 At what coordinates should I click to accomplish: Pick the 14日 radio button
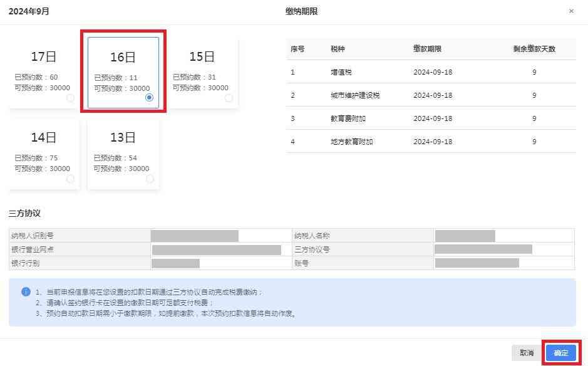click(70, 179)
